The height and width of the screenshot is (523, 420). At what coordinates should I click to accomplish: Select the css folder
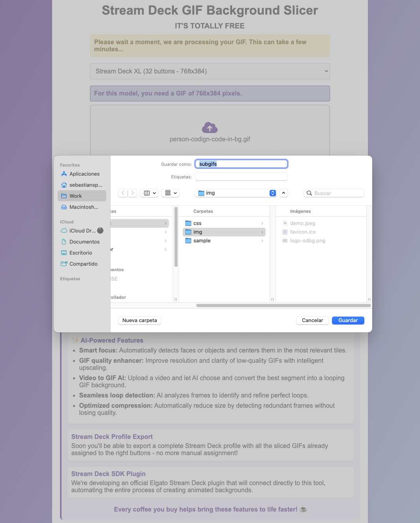[224, 223]
